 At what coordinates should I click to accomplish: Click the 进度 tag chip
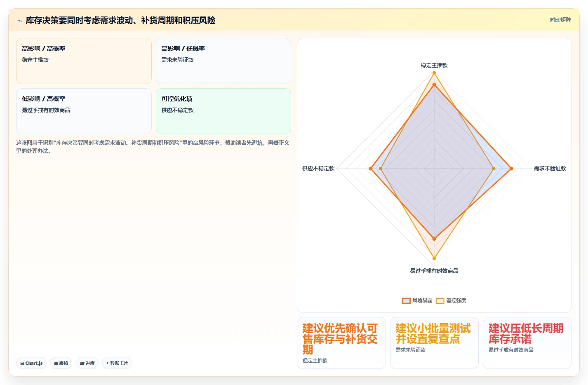click(x=87, y=363)
